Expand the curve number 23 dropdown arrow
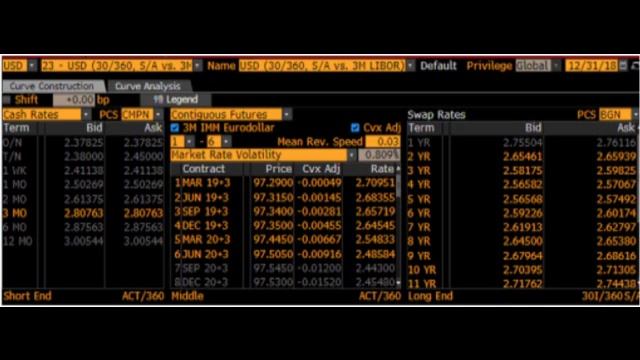 pos(198,66)
